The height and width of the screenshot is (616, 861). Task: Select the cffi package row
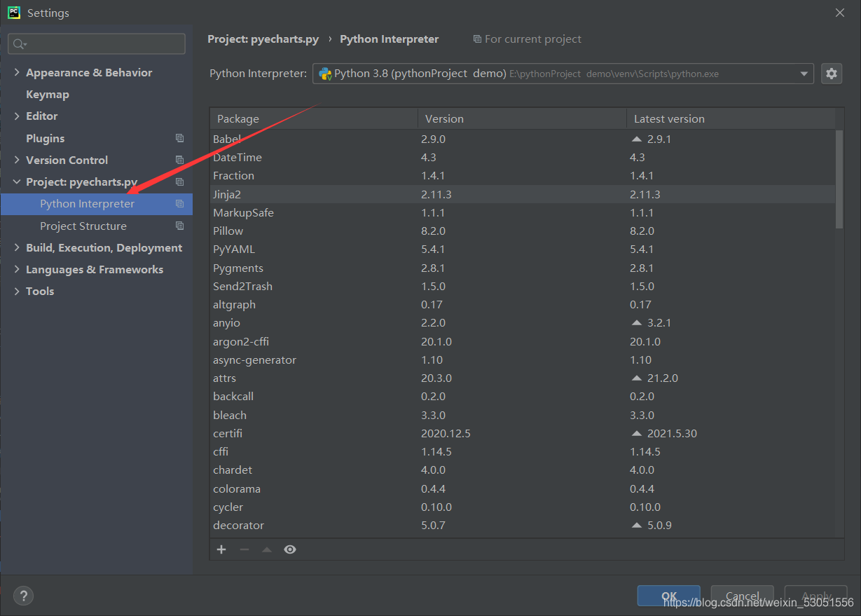[523, 451]
